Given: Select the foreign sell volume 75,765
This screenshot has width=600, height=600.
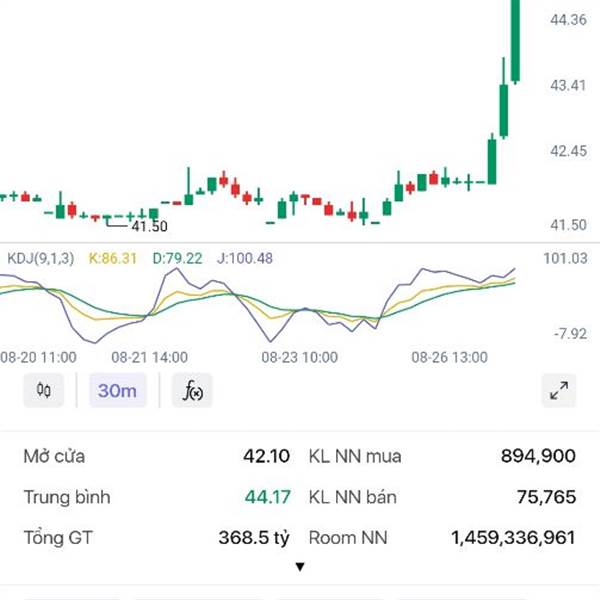Looking at the screenshot, I should coord(546,497).
